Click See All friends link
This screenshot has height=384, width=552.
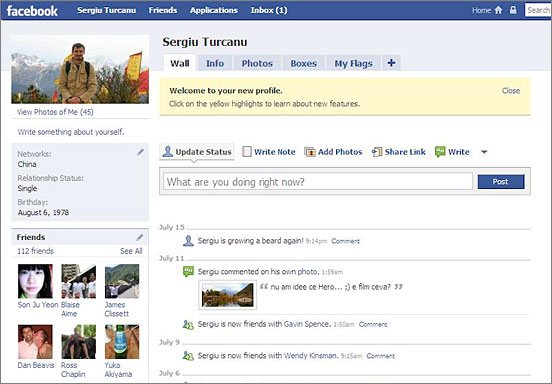click(131, 251)
